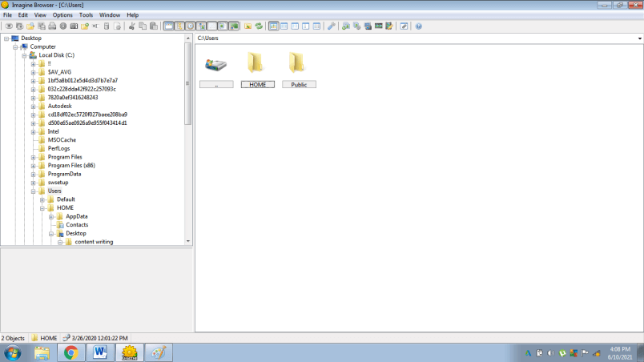Screen dimensions: 644x362
Task: Click the round gray info toolbar icon
Action: [x=63, y=26]
